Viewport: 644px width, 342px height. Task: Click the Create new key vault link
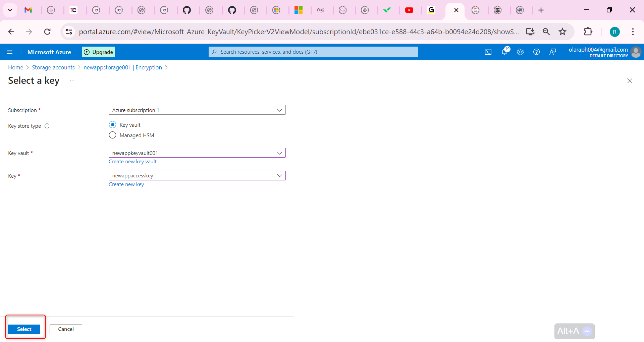[132, 162]
